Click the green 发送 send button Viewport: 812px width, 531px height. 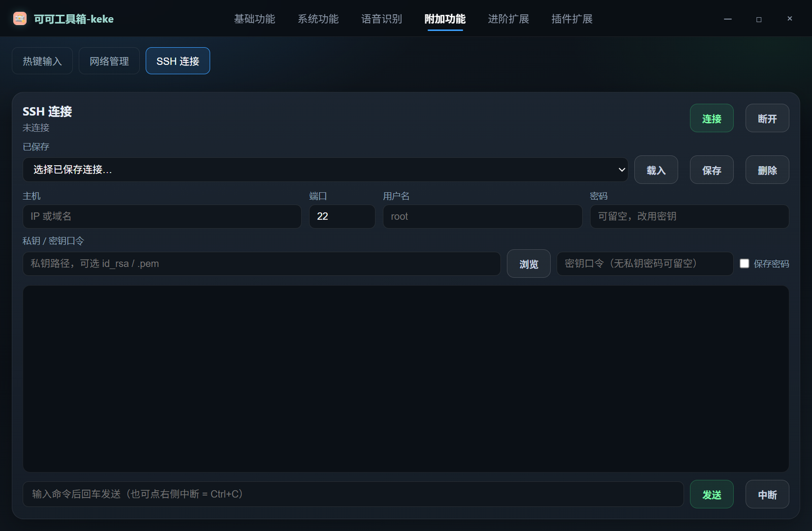pyautogui.click(x=712, y=494)
